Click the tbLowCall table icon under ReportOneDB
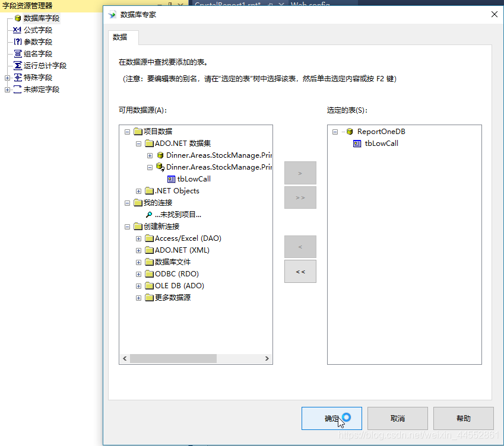This screenshot has height=446, width=504. (357, 144)
